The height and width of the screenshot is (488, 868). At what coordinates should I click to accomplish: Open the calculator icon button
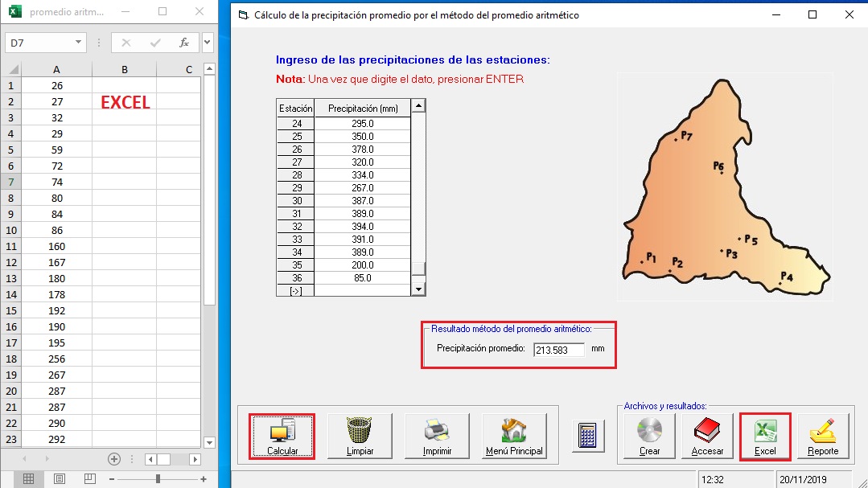[588, 436]
